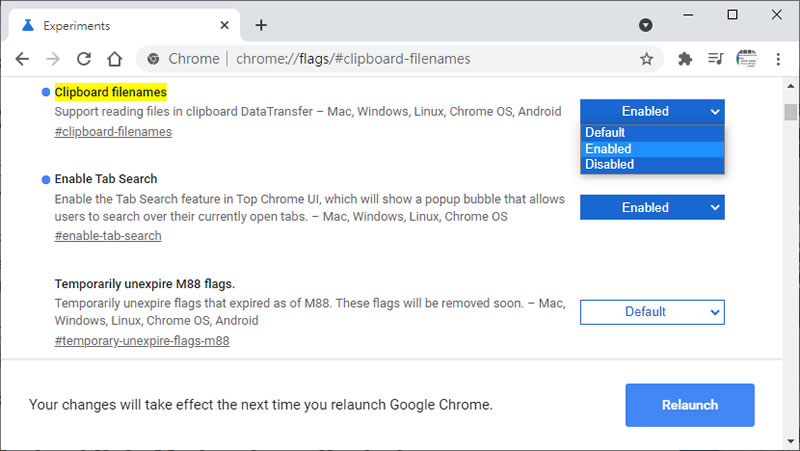This screenshot has height=451, width=800.
Task: Open the Enable Tab Search dropdown
Action: [x=652, y=207]
